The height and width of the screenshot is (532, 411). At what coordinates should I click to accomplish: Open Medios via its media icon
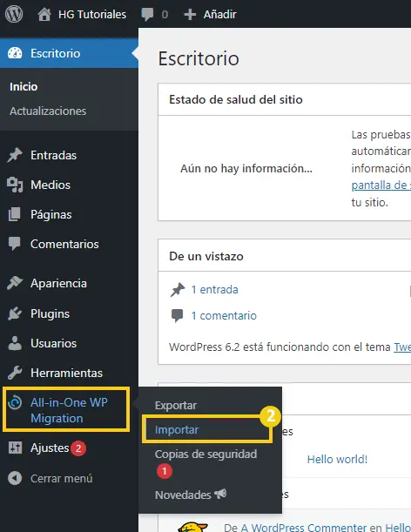pos(15,185)
